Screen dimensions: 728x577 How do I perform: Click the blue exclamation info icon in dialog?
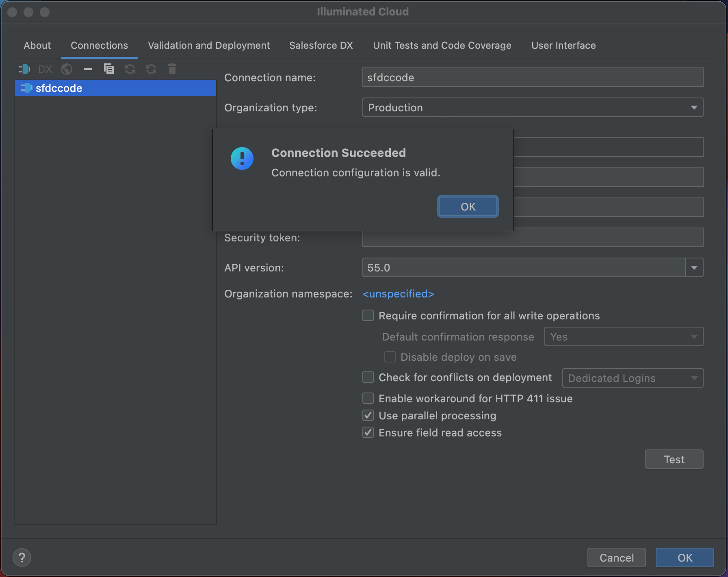click(x=242, y=158)
